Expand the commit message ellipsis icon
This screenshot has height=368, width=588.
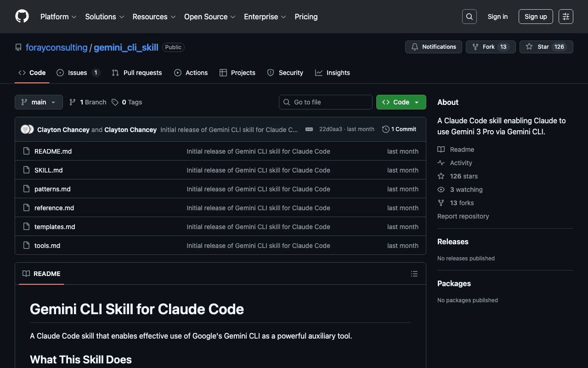pyautogui.click(x=309, y=129)
